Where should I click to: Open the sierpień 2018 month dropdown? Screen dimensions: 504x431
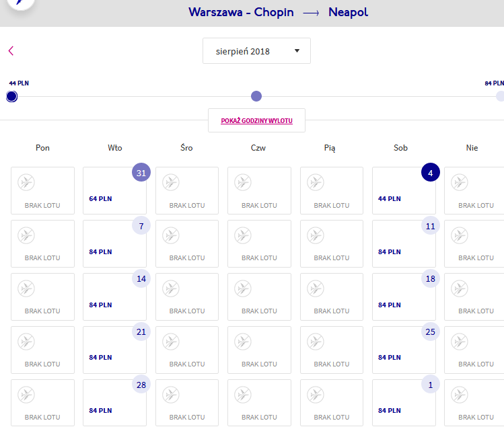[256, 50]
